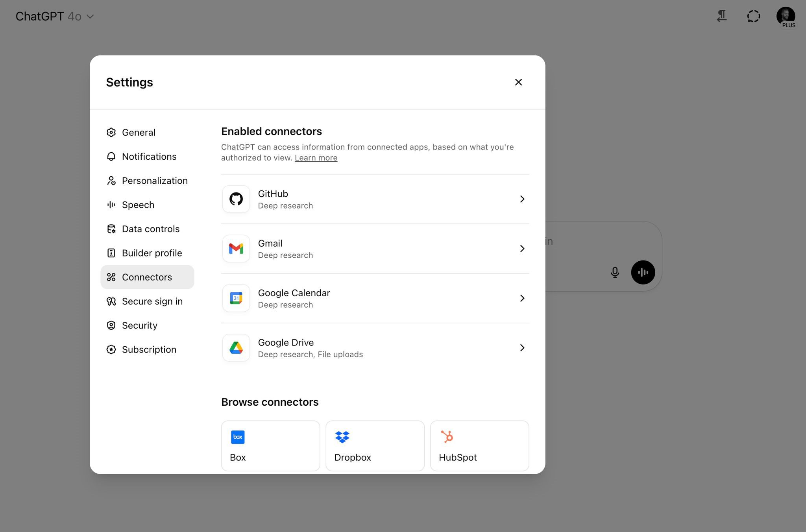Click the Google Drive logo icon
The height and width of the screenshot is (532, 806).
coord(236,348)
